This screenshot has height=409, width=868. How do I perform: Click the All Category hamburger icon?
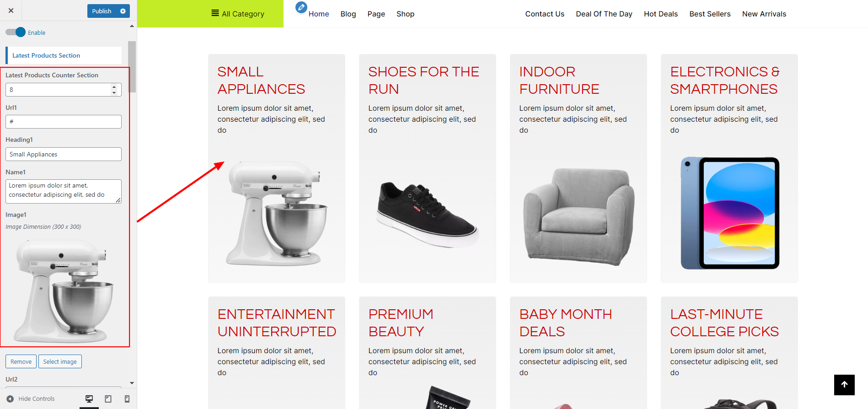(x=215, y=13)
